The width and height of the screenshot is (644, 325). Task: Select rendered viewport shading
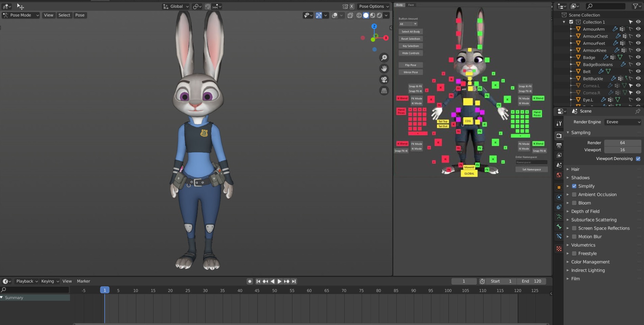point(379,15)
